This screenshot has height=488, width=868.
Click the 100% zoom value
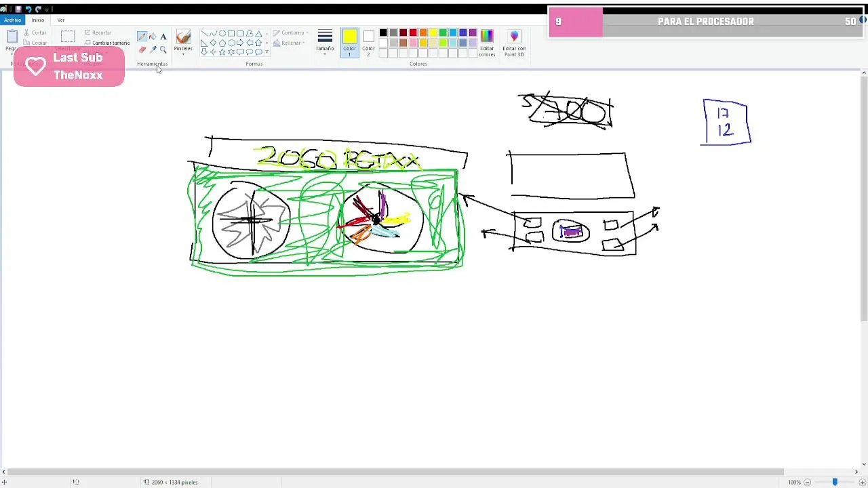coord(794,482)
